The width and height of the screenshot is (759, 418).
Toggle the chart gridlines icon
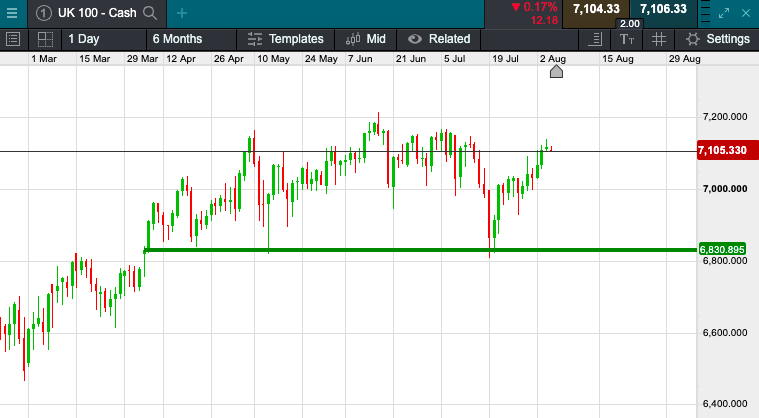pos(658,39)
